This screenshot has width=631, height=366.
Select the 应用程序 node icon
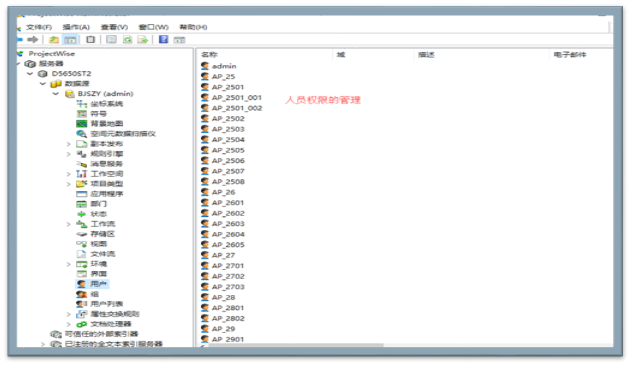pos(82,194)
